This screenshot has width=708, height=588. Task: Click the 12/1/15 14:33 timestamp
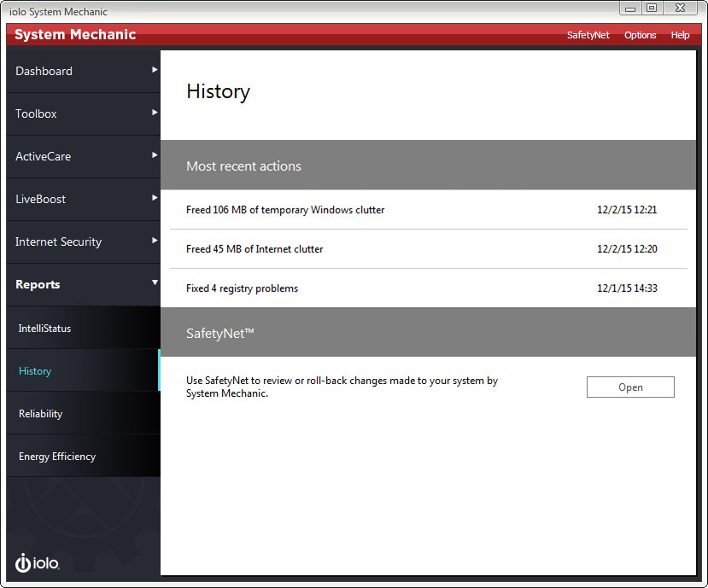(627, 288)
